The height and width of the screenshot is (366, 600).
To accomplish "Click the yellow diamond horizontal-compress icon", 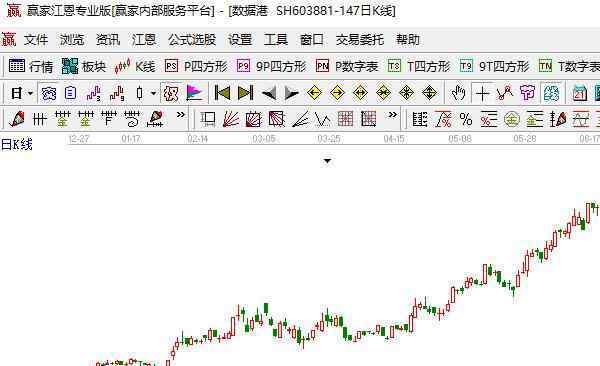I will click(383, 93).
